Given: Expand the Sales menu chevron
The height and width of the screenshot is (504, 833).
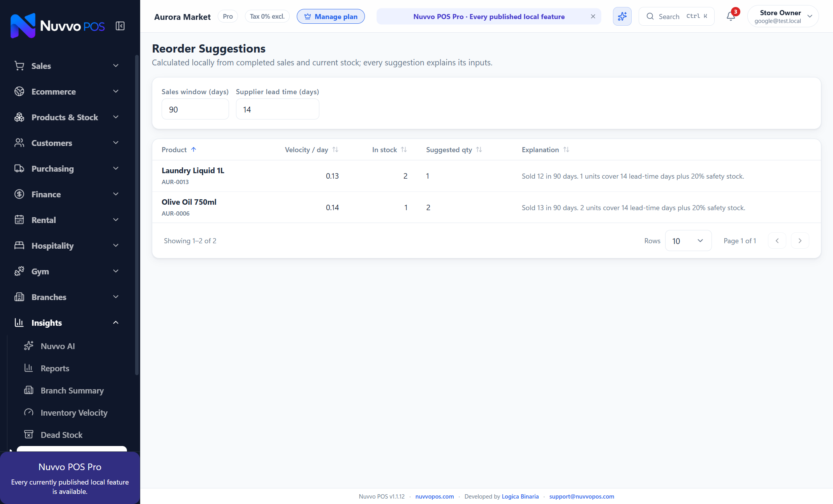Looking at the screenshot, I should pyautogui.click(x=116, y=66).
